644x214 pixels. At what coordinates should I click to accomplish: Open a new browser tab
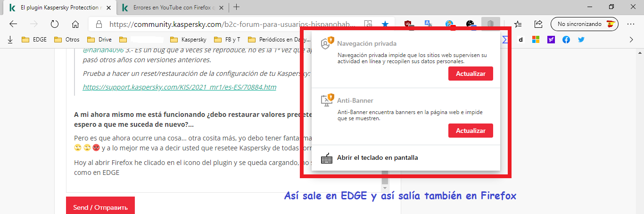237,7
